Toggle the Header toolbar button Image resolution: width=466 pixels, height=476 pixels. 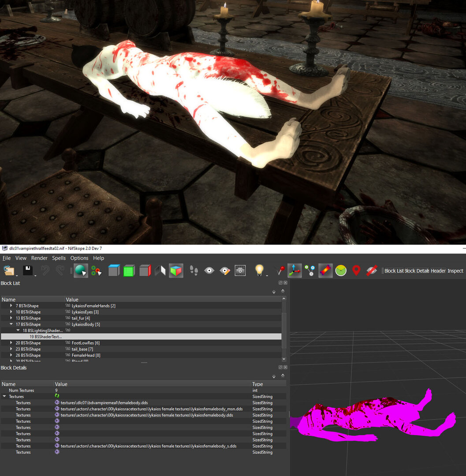[438, 271]
